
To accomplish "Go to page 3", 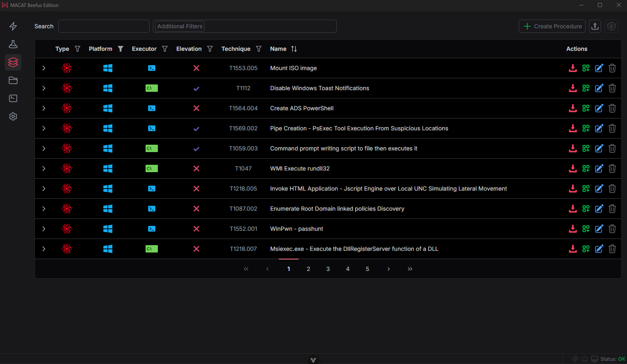I will [328, 269].
